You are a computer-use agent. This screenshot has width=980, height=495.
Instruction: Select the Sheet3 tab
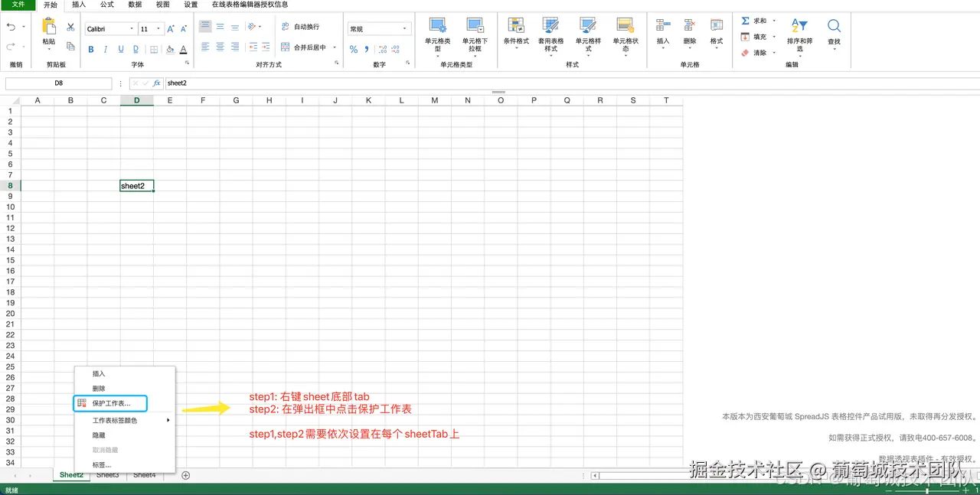click(107, 474)
